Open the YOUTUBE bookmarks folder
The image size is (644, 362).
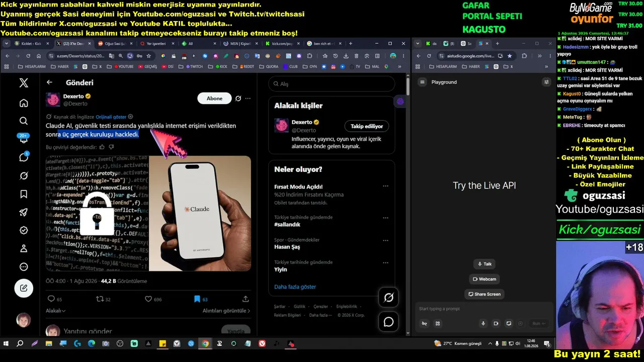pos(124,66)
